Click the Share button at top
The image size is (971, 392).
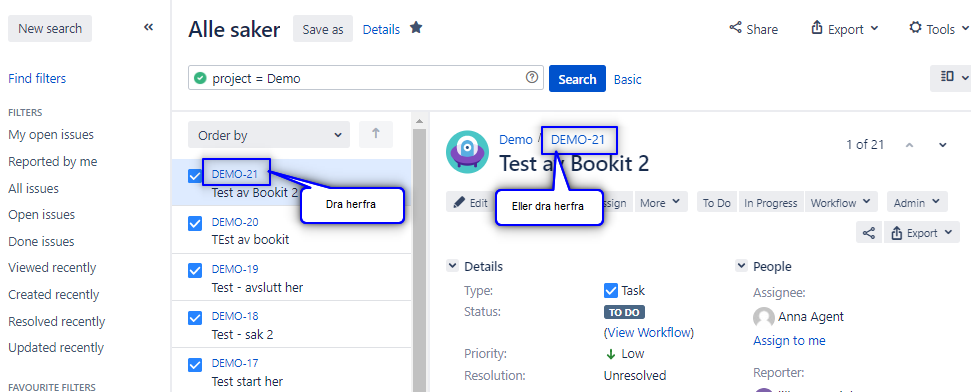(753, 28)
